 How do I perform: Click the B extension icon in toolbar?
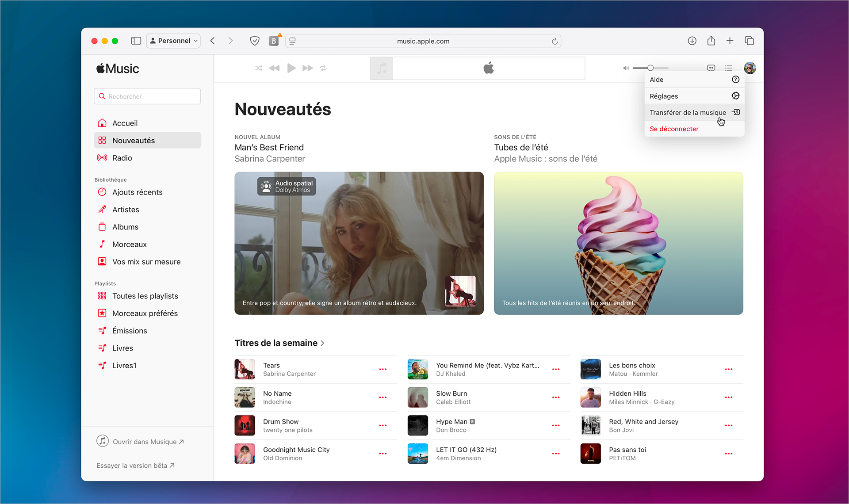tap(274, 41)
